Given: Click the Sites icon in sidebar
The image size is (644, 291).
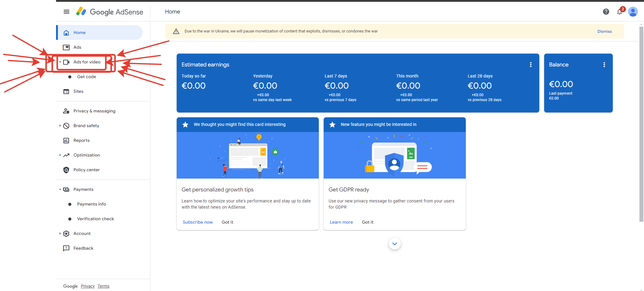Looking at the screenshot, I should click(x=66, y=92).
